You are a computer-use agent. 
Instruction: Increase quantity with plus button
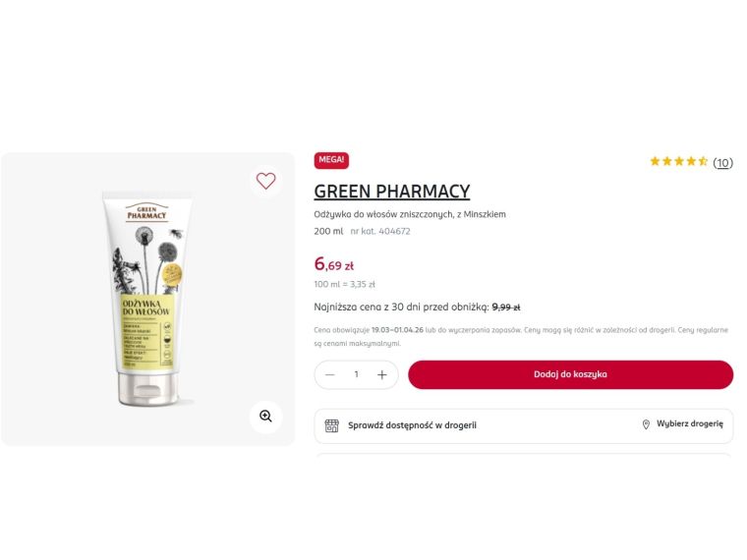pos(382,374)
